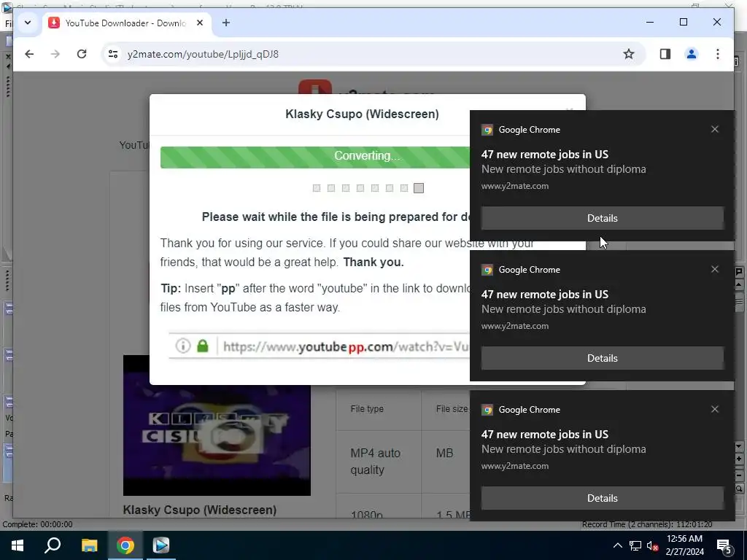
Task: Reload the y2mate page
Action: point(82,54)
